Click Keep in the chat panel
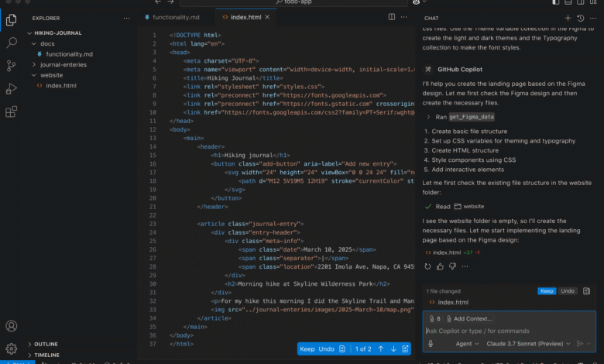The height and width of the screenshot is (364, 604). coord(547,291)
